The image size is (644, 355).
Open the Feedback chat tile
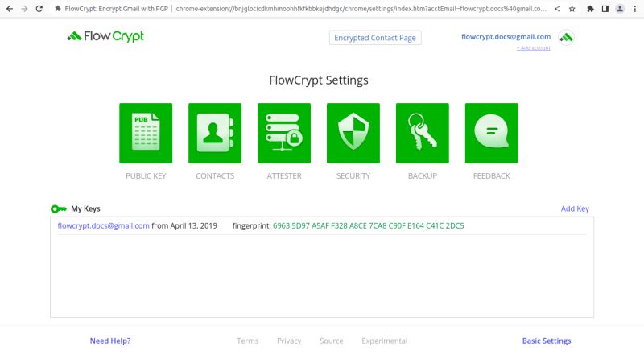point(492,133)
